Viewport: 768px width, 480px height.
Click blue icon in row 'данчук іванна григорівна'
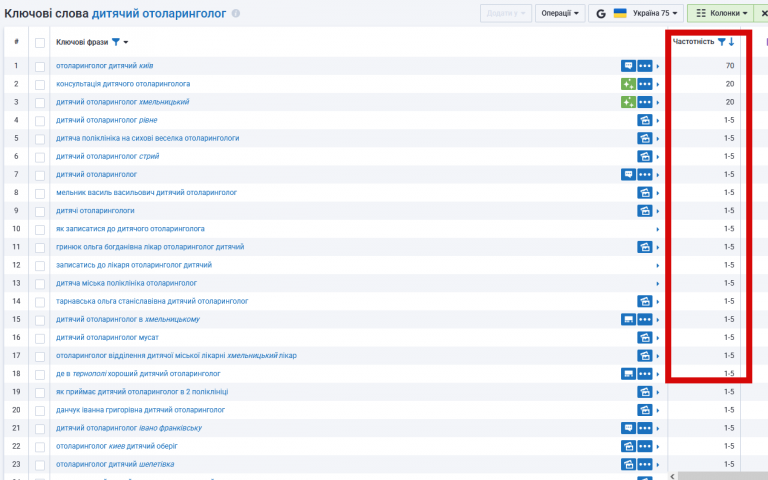[645, 410]
